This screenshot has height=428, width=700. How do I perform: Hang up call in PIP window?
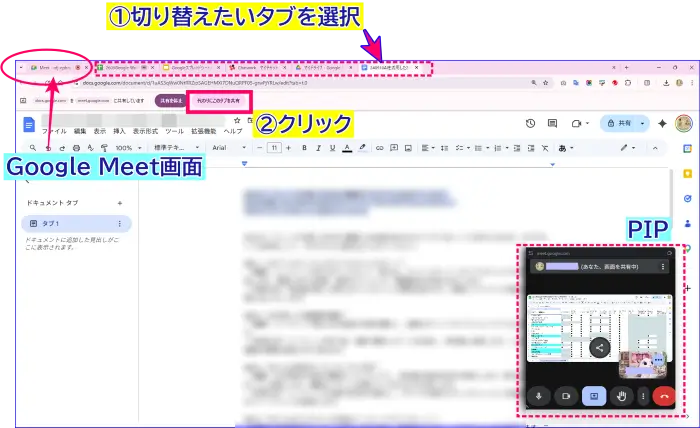click(664, 396)
